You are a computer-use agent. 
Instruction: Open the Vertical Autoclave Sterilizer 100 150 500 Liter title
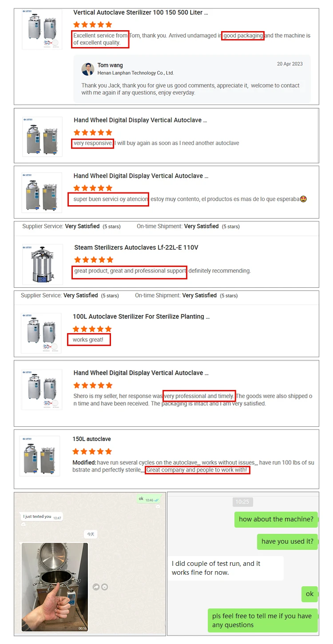point(141,12)
